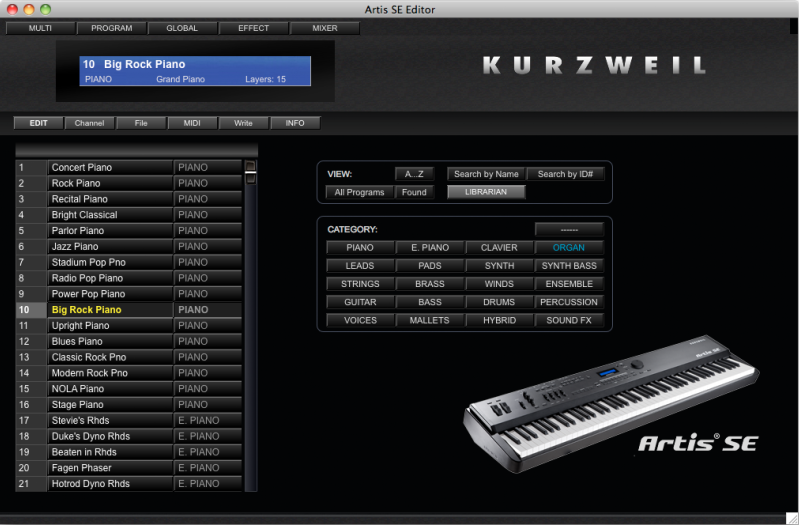The image size is (800, 525).
Task: Click the Big Rock Piano display
Action: [x=195, y=70]
